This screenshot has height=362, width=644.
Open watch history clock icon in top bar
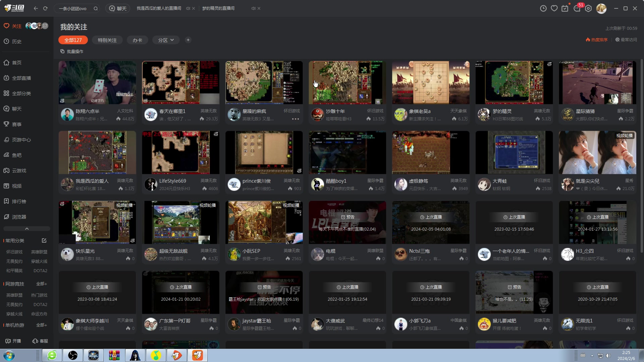point(543,8)
